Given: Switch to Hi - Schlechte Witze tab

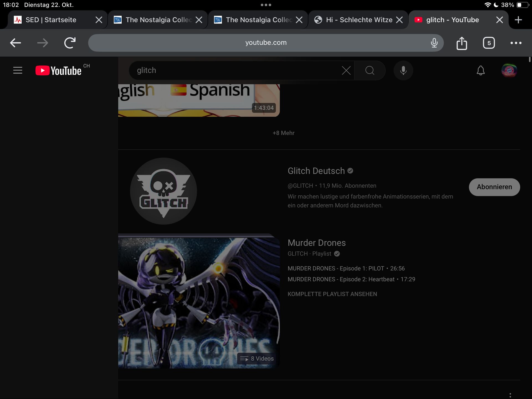Looking at the screenshot, I should pos(359,20).
